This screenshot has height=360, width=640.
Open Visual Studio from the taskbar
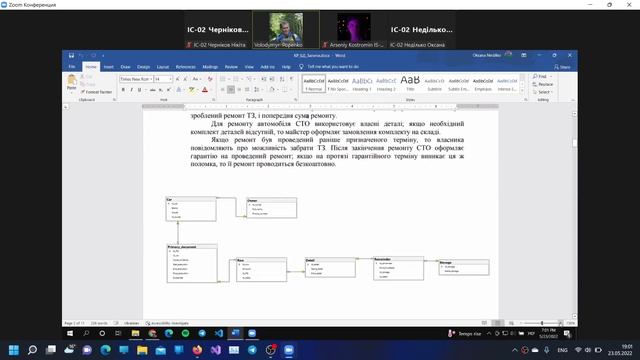(x=216, y=350)
